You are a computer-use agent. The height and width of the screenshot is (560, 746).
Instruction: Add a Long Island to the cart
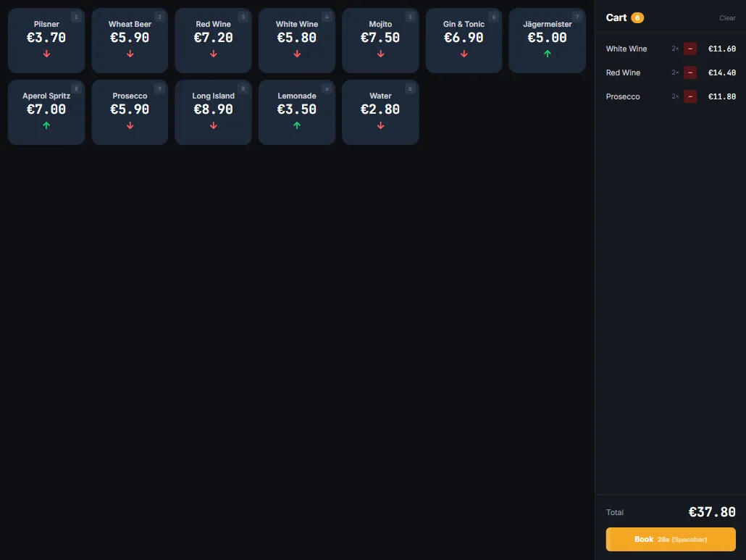pos(213,112)
